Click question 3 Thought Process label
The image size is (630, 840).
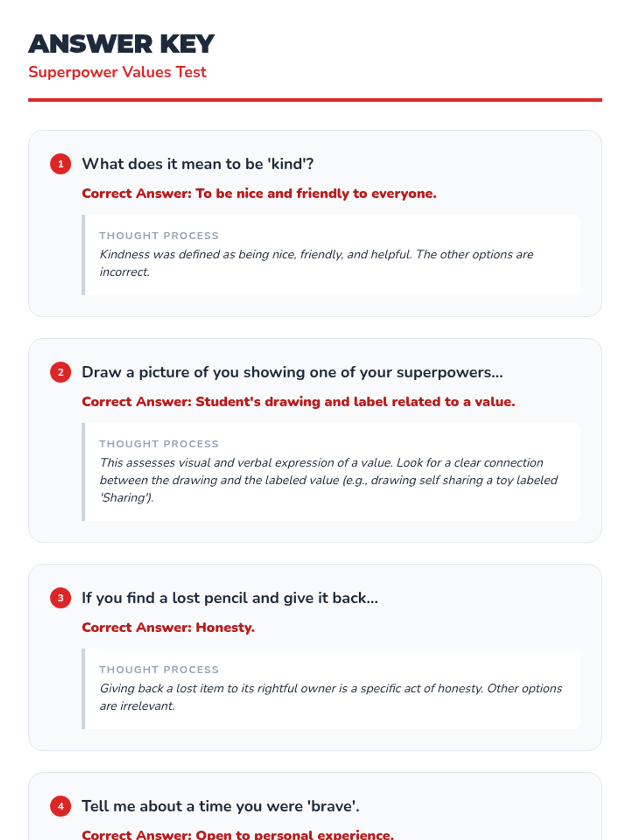click(x=159, y=670)
